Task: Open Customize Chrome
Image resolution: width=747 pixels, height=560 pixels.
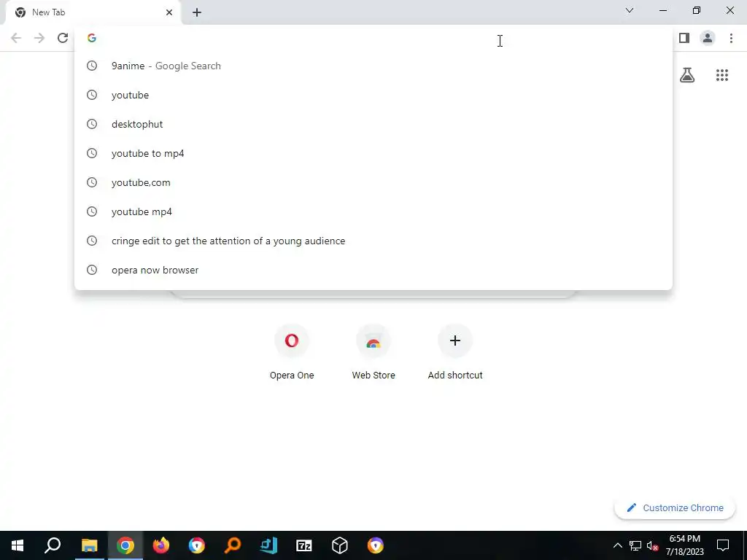Action: click(x=675, y=507)
